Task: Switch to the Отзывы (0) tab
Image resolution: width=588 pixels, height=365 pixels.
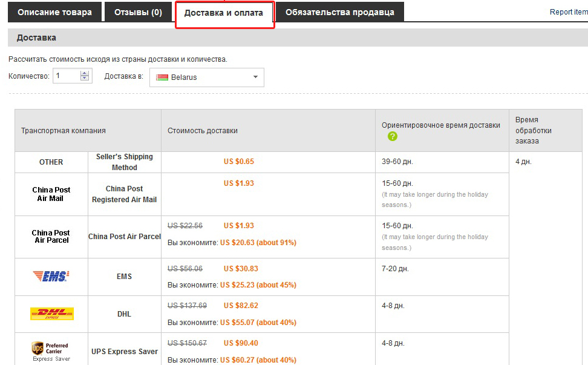Action: [x=138, y=12]
